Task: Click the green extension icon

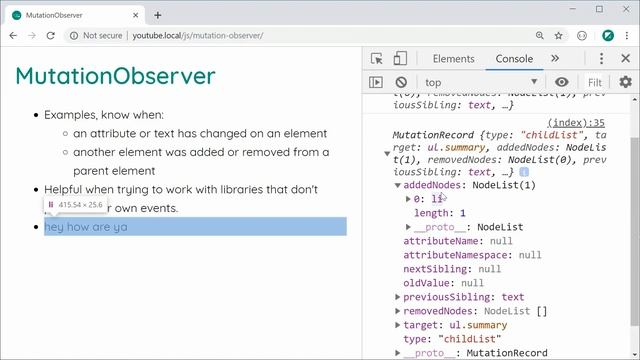Action: coord(608,36)
